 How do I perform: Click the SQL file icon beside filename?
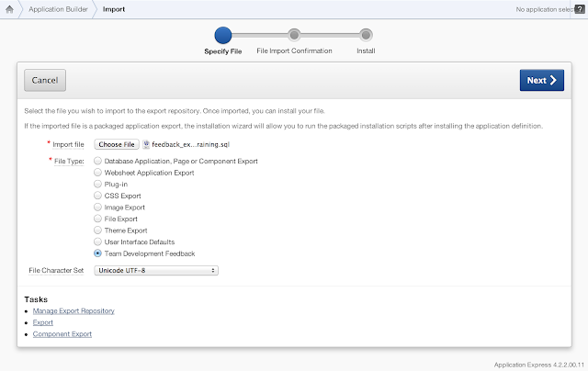[146, 144]
